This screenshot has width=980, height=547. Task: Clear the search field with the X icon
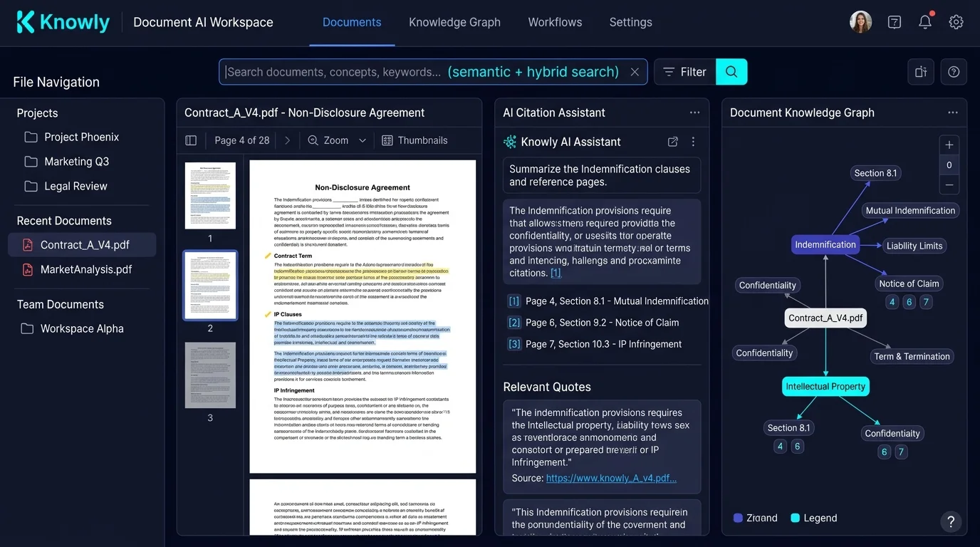tap(635, 72)
